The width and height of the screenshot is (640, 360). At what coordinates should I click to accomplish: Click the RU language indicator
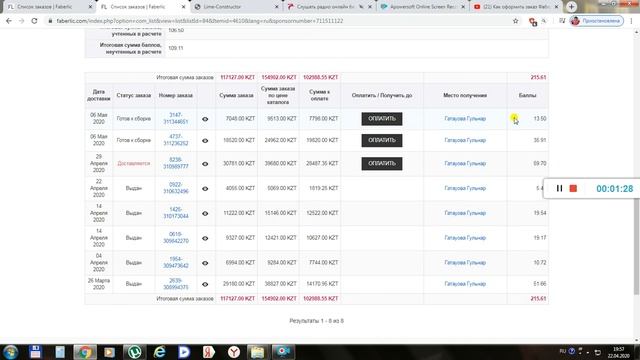(x=562, y=351)
